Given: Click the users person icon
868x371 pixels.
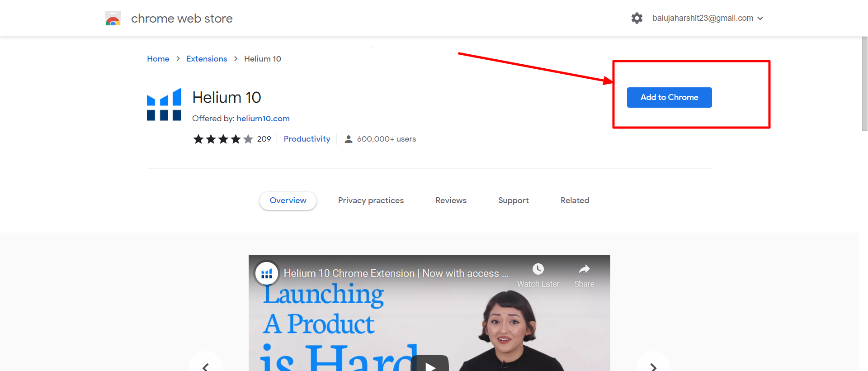Looking at the screenshot, I should [x=349, y=139].
